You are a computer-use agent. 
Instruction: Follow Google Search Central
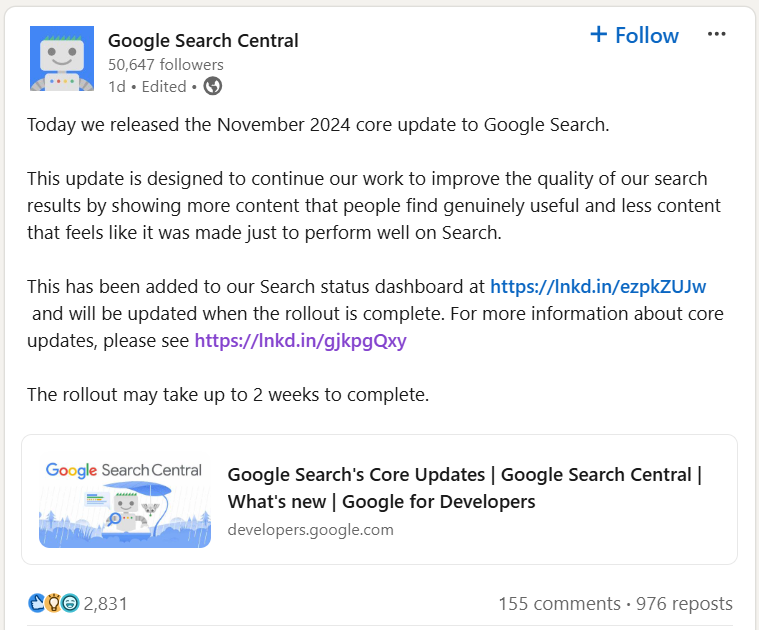[646, 35]
